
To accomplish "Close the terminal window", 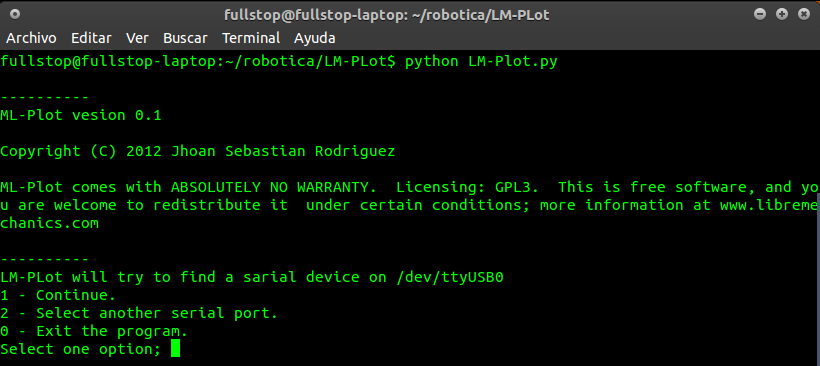I will click(804, 14).
